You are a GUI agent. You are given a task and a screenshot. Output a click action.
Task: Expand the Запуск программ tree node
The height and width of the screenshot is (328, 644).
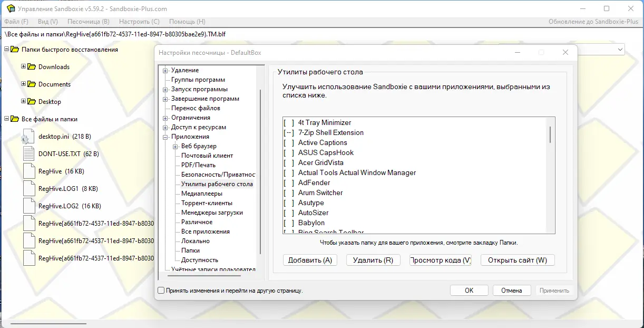[165, 90]
